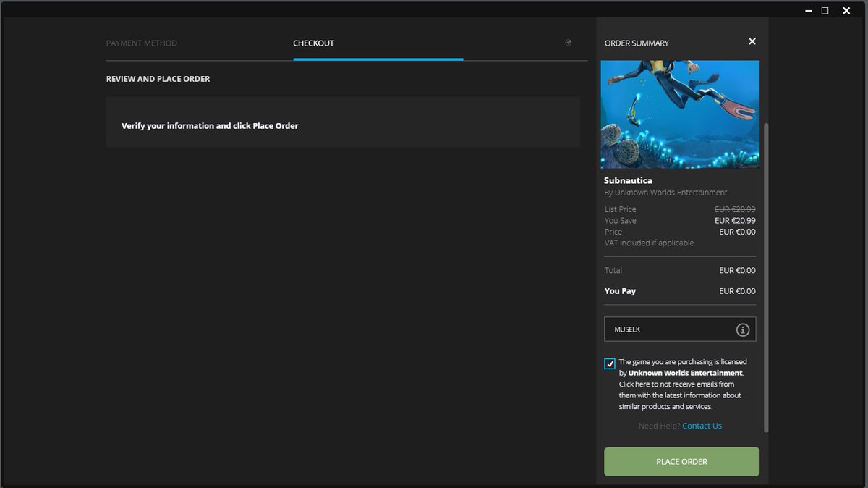This screenshot has height=488, width=868.
Task: Click the 'Need Help?' text
Action: tap(659, 426)
